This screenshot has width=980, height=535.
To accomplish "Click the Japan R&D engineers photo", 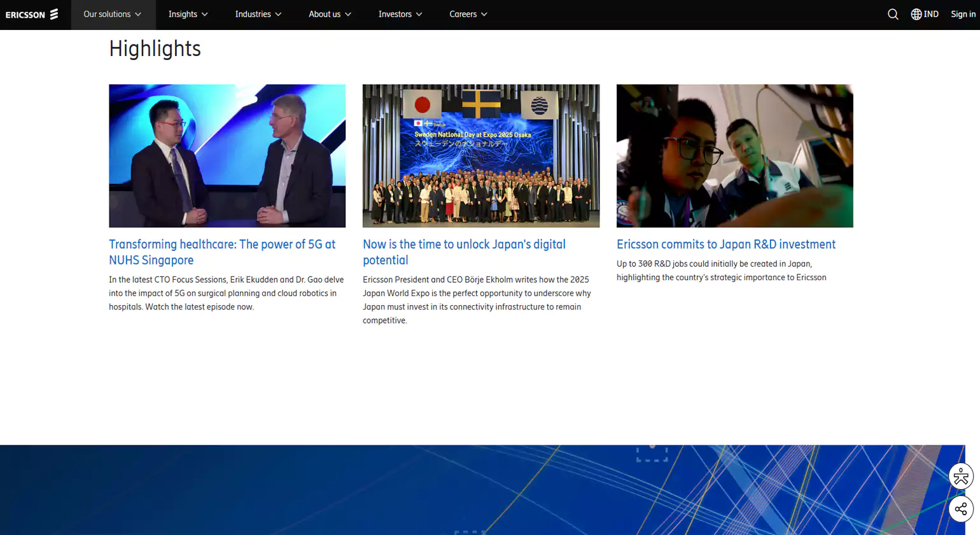I will pyautogui.click(x=734, y=155).
